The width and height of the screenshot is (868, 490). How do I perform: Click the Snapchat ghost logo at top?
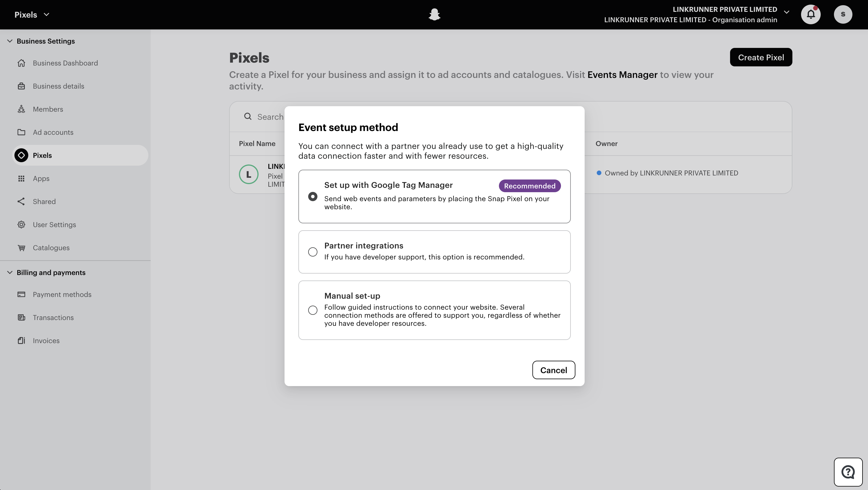[434, 14]
